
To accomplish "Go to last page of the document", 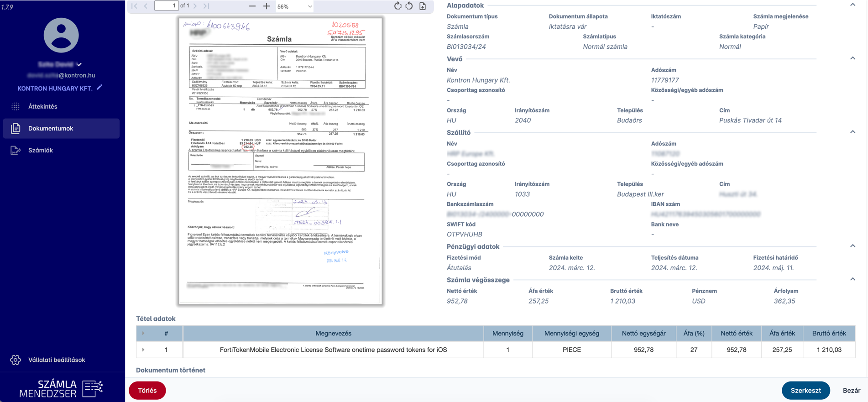I will (206, 6).
